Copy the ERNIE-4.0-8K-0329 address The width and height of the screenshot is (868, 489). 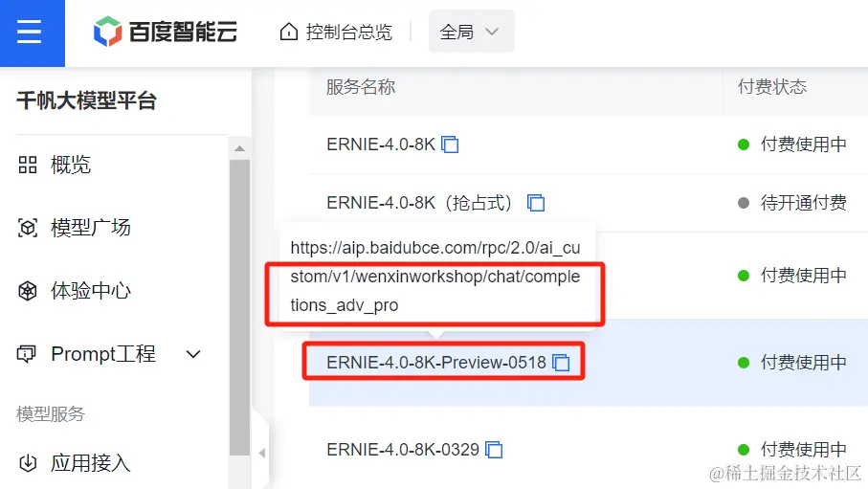pyautogui.click(x=494, y=450)
